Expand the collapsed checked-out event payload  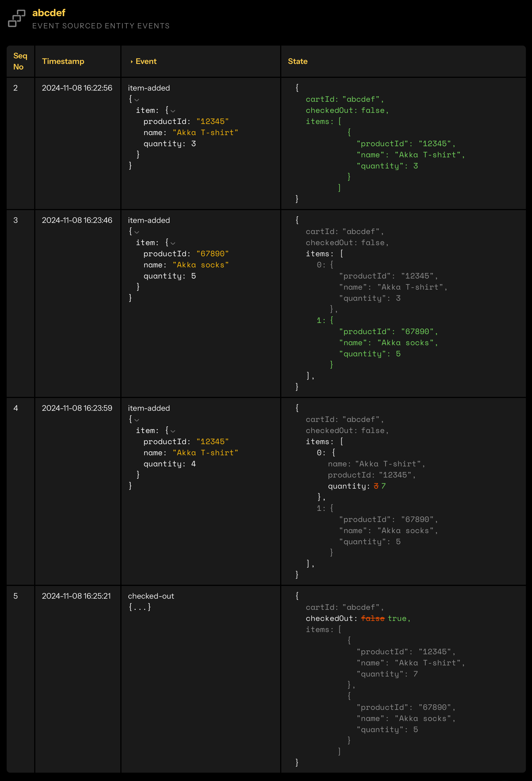click(140, 607)
